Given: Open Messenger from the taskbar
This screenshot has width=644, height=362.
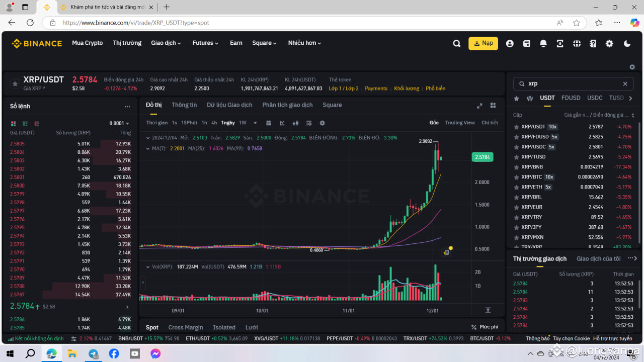Looking at the screenshot, I should point(155,353).
